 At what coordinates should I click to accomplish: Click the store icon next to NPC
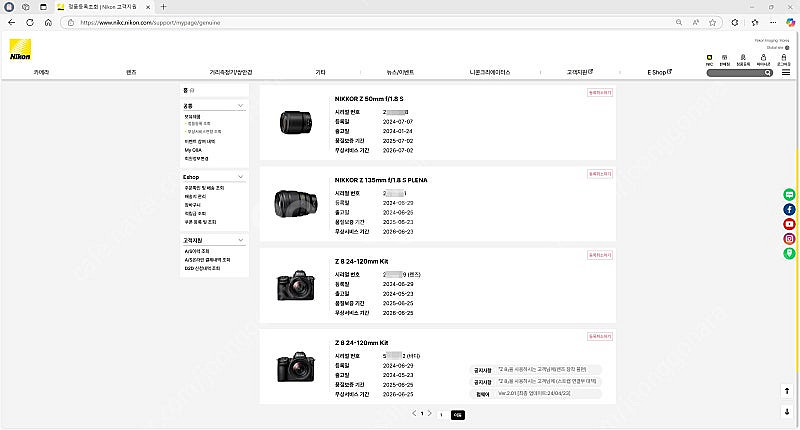click(724, 60)
